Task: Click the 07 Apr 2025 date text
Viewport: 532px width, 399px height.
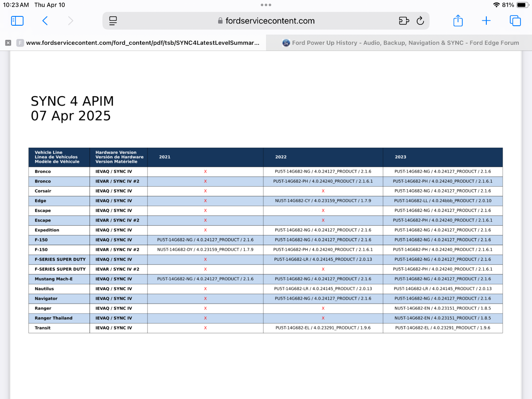Action: point(71,116)
